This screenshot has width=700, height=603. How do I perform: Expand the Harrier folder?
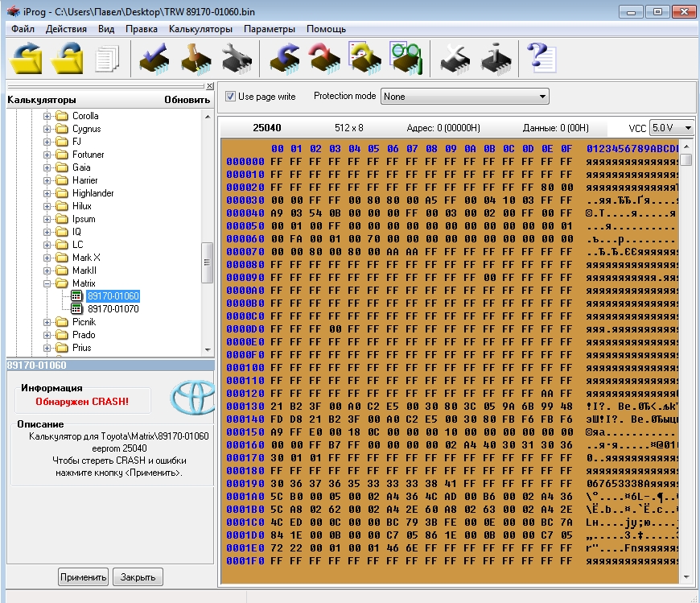coord(47,180)
